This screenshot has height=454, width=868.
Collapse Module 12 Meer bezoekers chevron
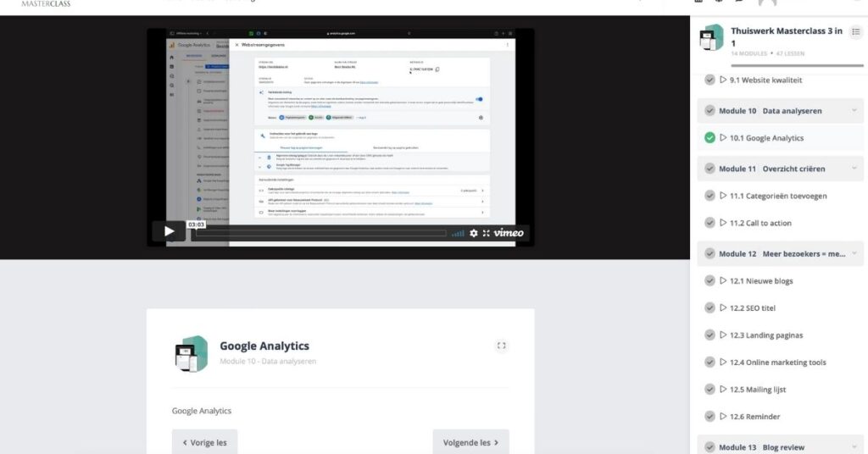[x=854, y=254]
